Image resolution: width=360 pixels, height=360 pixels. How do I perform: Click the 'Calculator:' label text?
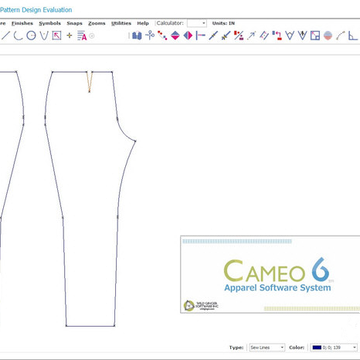pyautogui.click(x=170, y=23)
